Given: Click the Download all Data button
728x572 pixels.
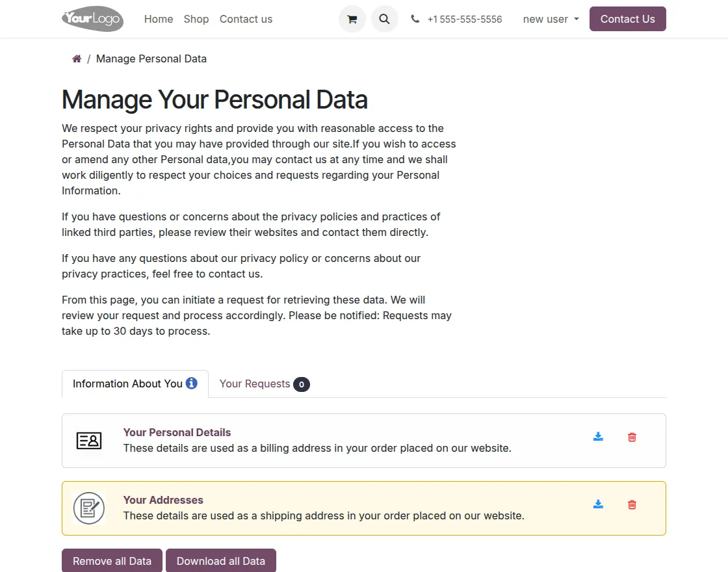Looking at the screenshot, I should pos(221,560).
